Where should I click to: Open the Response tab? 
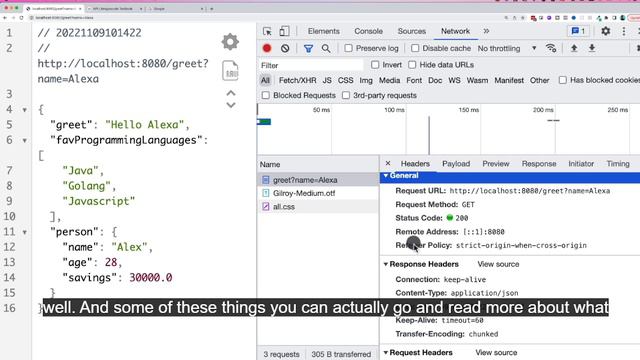[539, 164]
